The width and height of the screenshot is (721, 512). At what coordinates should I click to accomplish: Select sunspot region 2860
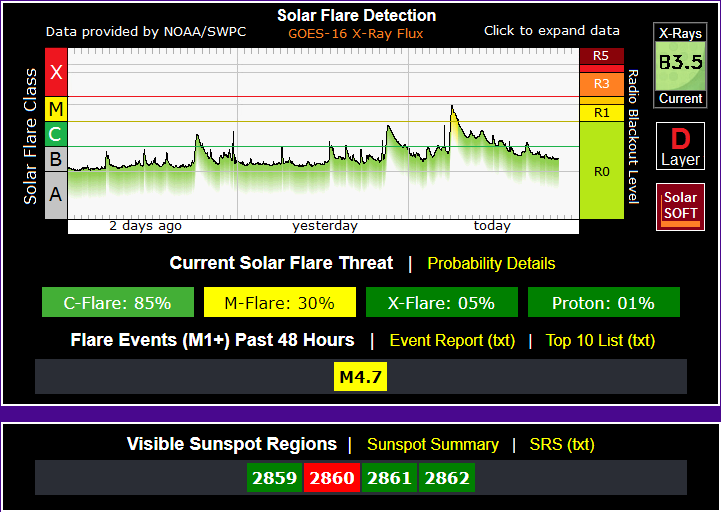tap(332, 478)
